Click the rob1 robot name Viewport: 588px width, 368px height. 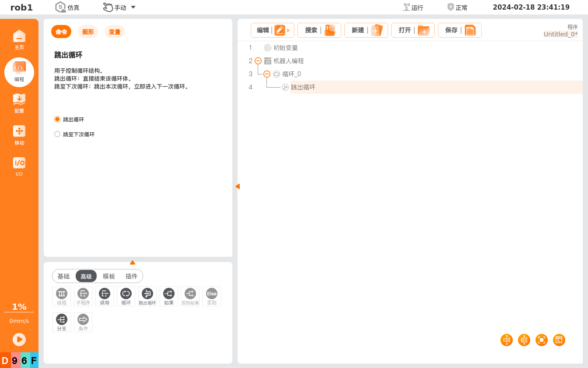click(x=21, y=7)
